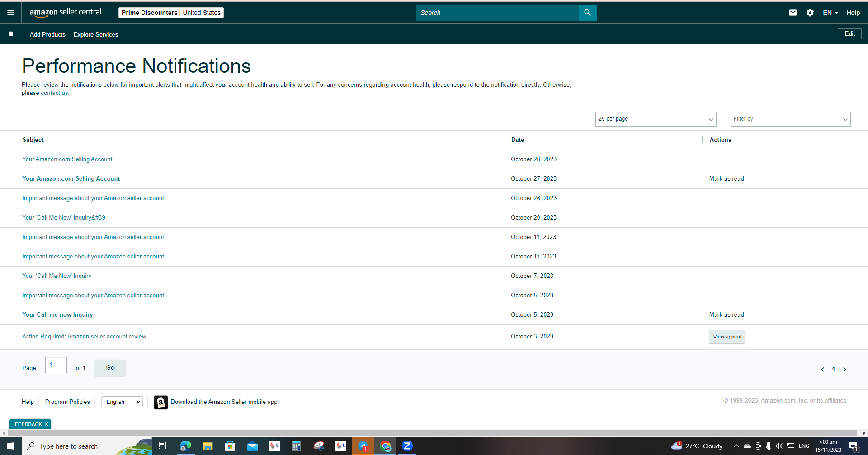
Task: Click the Meet Now tray icon
Action: pyautogui.click(x=758, y=446)
